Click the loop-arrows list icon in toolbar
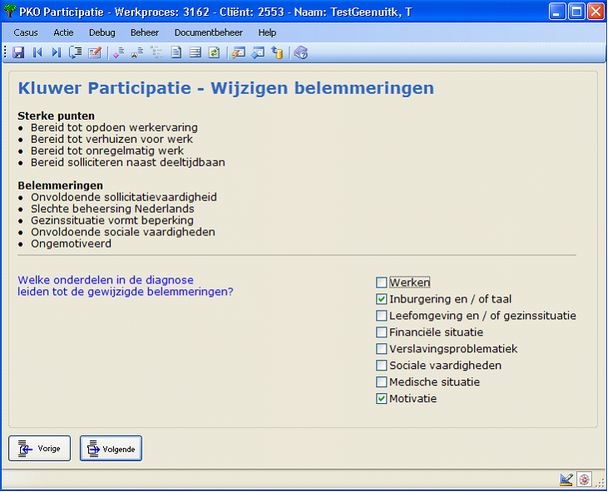608x492 pixels. tap(75, 52)
